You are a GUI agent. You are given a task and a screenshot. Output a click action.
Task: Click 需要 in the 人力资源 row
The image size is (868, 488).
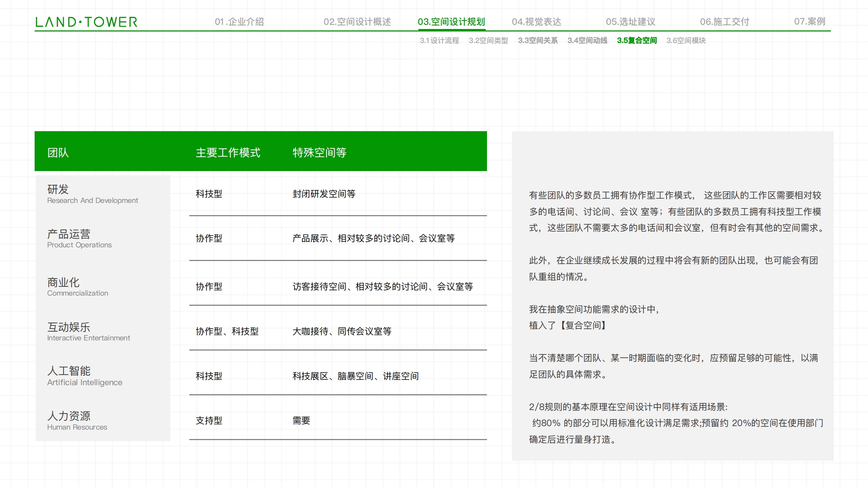coord(301,420)
